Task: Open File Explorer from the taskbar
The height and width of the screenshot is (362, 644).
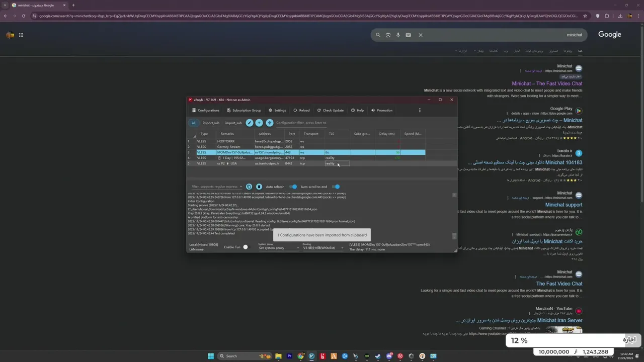Action: click(x=278, y=356)
